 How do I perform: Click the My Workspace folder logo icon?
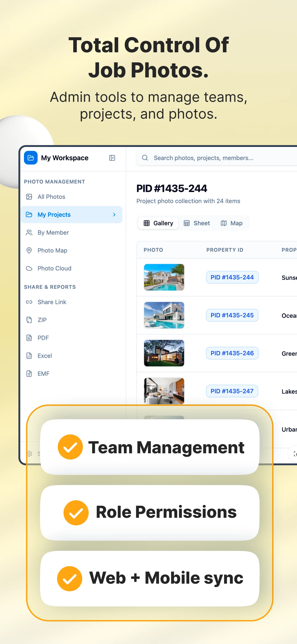[x=31, y=158]
